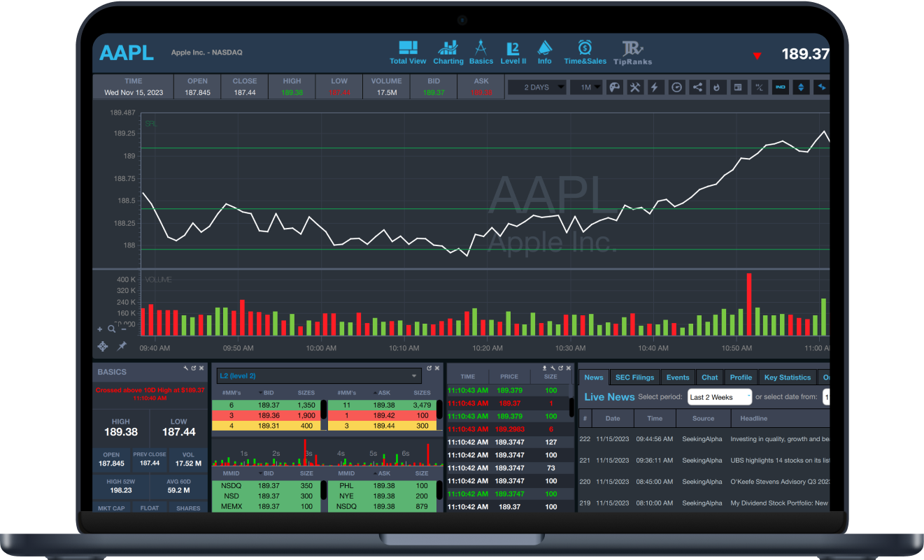Screen dimensions: 924x560
Task: Toggle the lightning bolt chart option
Action: click(655, 87)
